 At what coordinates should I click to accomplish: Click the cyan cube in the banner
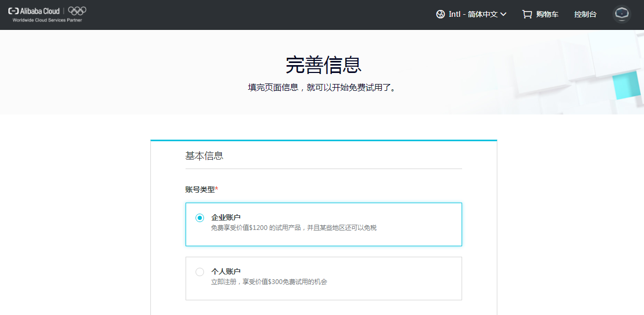click(627, 86)
